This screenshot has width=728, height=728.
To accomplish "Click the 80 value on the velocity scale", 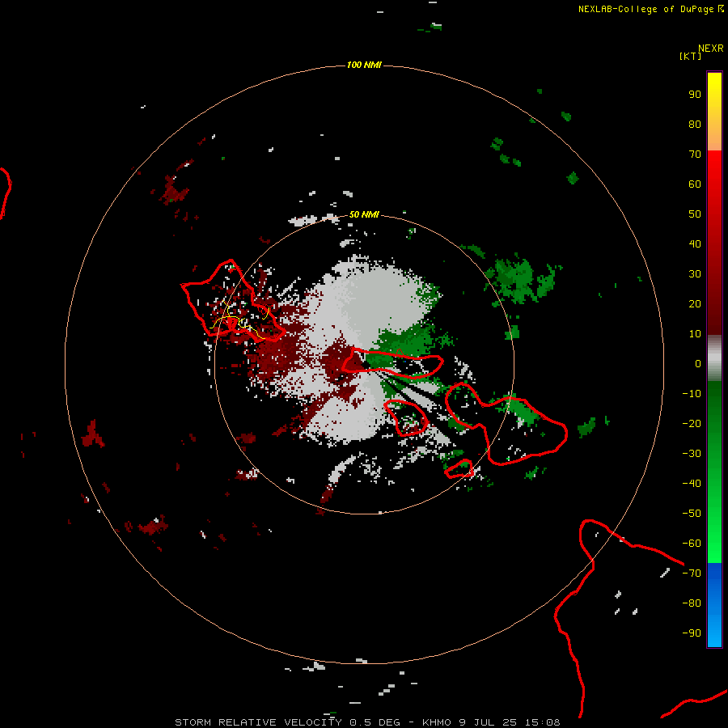I will point(695,124).
